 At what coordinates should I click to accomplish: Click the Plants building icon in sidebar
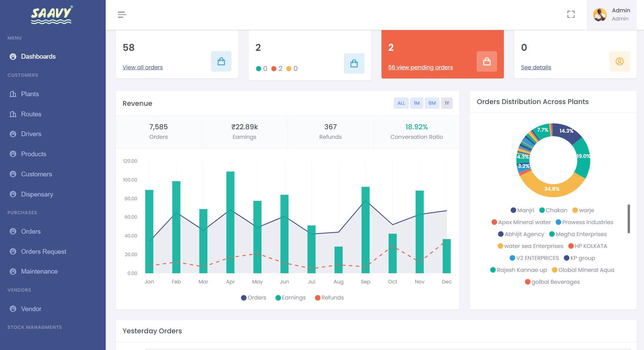13,94
